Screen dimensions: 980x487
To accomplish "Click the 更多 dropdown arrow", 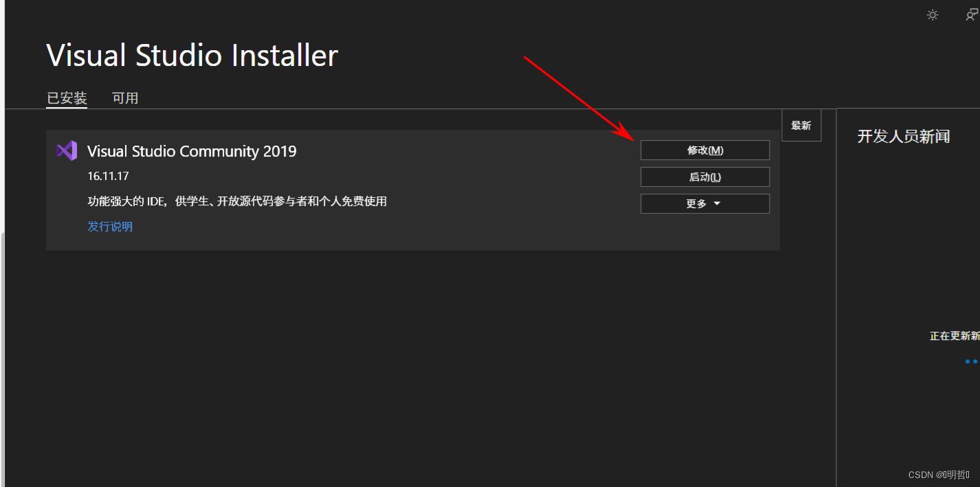I will point(717,204).
